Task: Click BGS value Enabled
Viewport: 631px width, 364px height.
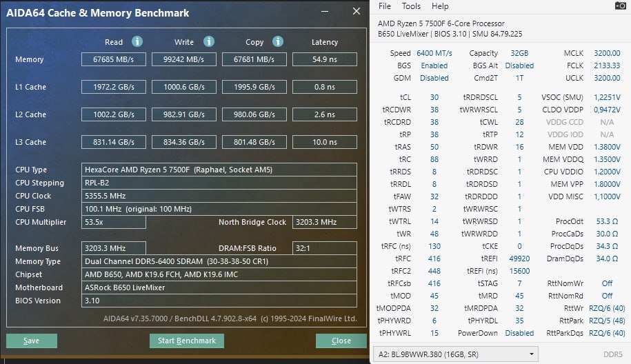Action: coord(434,65)
